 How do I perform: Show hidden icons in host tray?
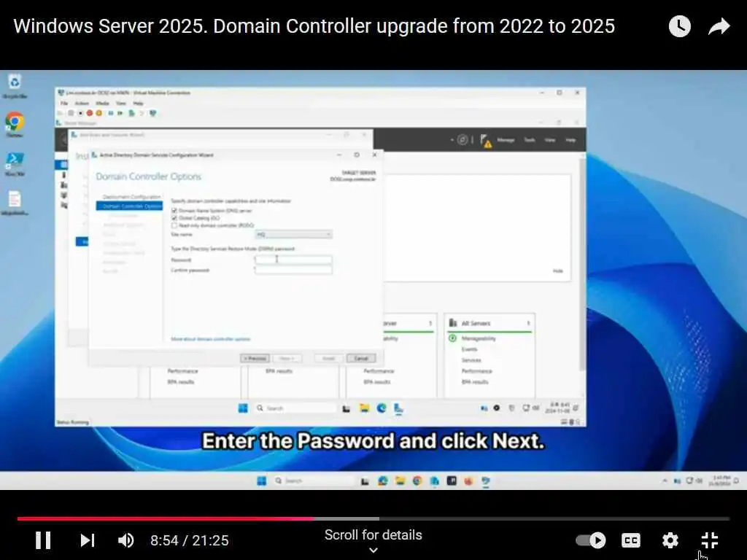point(665,481)
